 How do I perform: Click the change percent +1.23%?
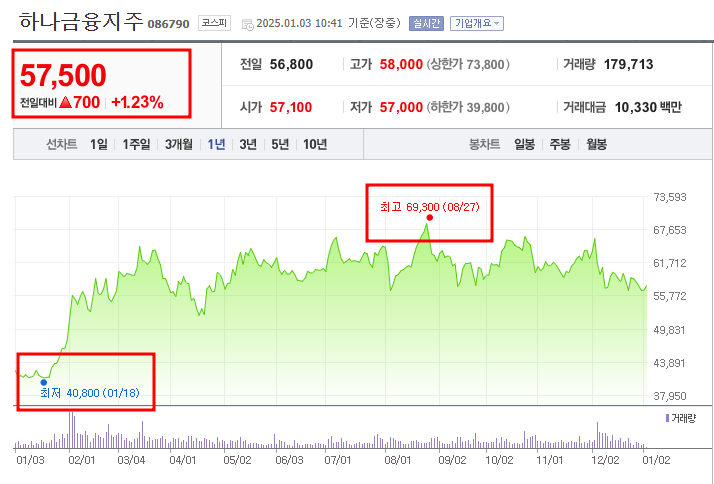point(137,102)
